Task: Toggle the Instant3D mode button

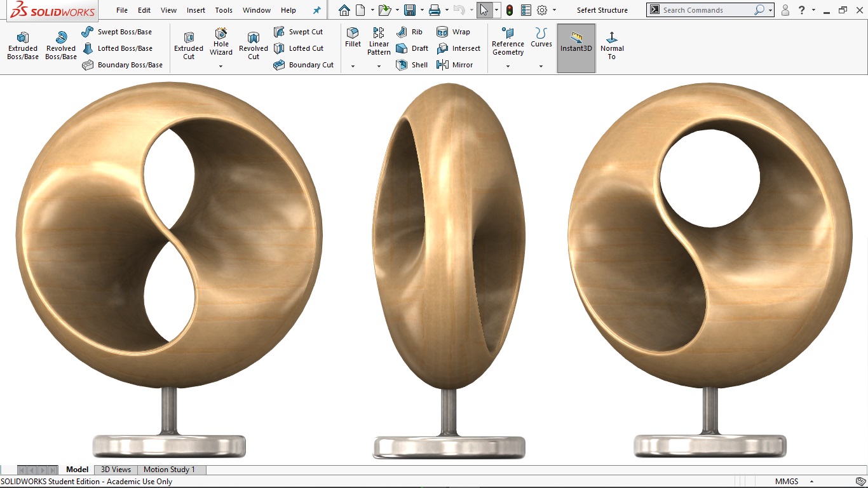Action: (x=576, y=46)
